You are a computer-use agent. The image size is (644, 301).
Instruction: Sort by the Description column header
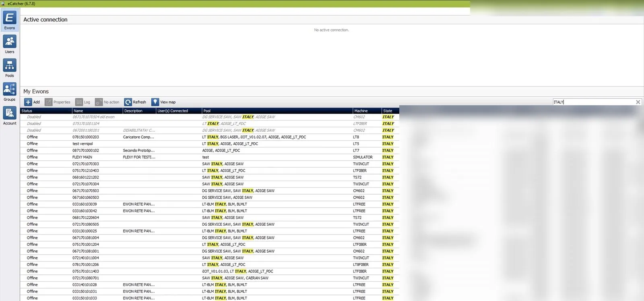(139, 111)
